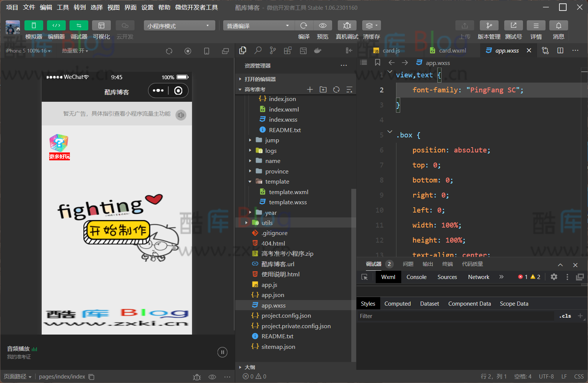Image resolution: width=588 pixels, height=383 pixels.
Task: Open the Tools menu in menu bar
Action: point(63,8)
